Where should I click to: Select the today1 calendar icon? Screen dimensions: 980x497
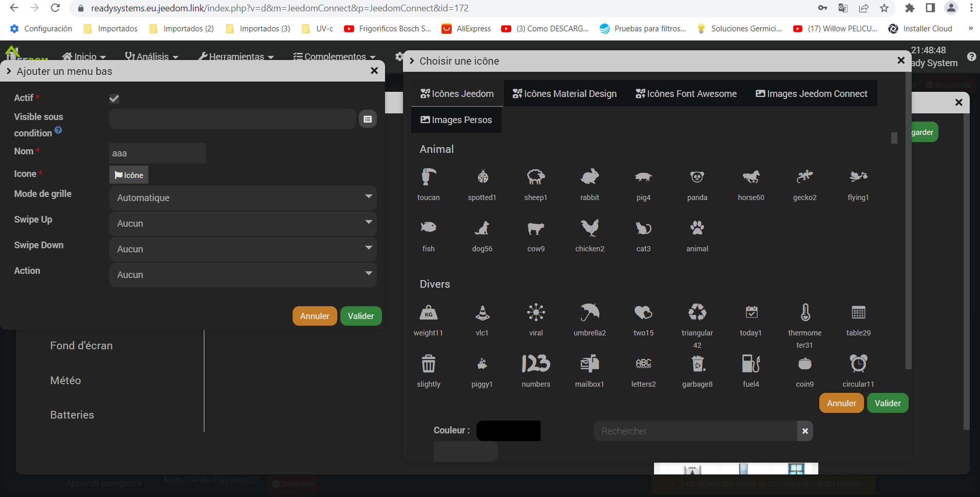(x=751, y=312)
